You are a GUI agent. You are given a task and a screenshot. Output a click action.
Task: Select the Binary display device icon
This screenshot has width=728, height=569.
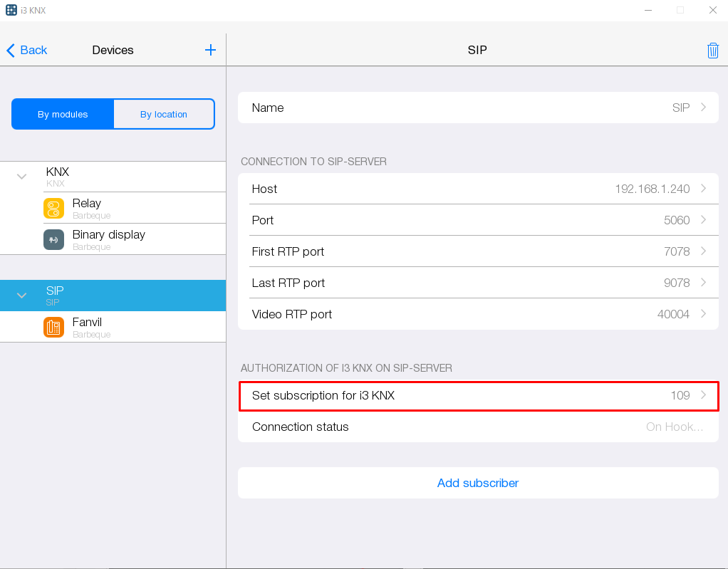click(x=53, y=239)
